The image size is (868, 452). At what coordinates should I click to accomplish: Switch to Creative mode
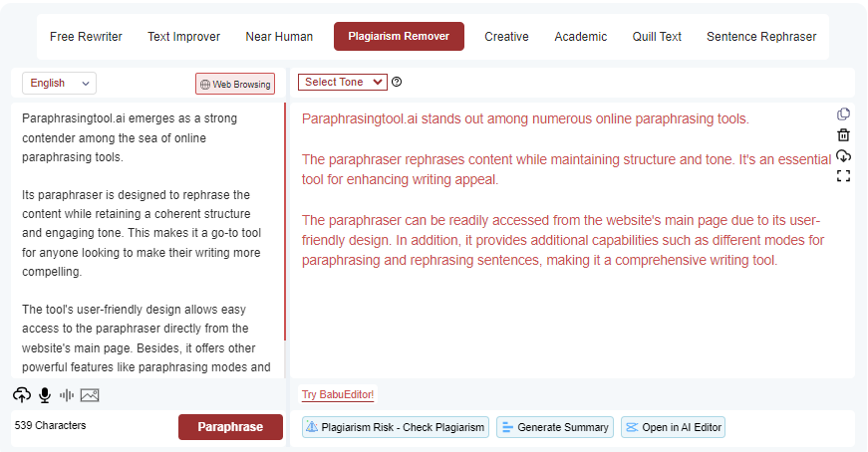coord(506,37)
